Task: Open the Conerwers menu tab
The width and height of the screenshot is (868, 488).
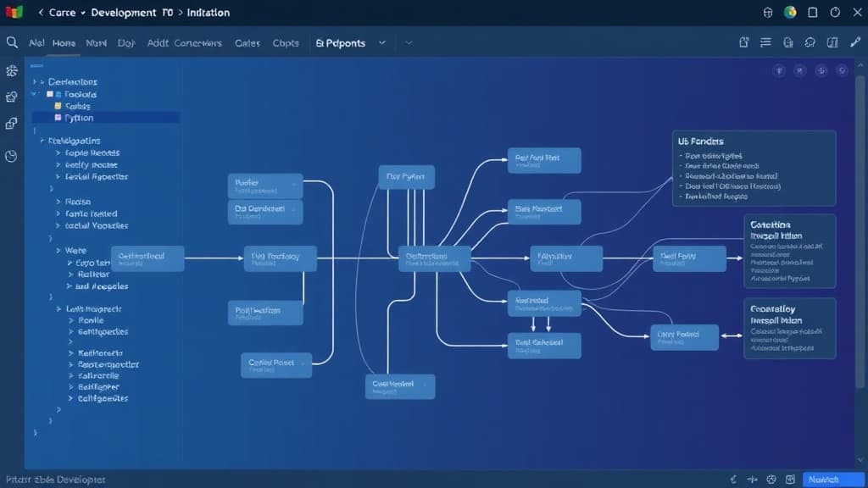Action: 198,43
